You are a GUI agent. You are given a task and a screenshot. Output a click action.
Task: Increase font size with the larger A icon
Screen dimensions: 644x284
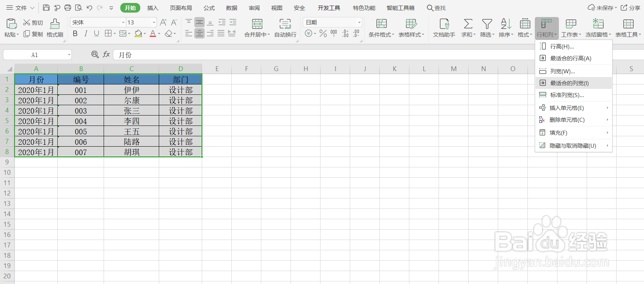click(163, 23)
